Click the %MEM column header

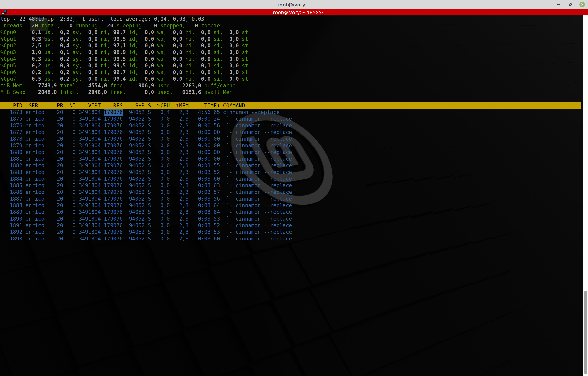tap(182, 106)
